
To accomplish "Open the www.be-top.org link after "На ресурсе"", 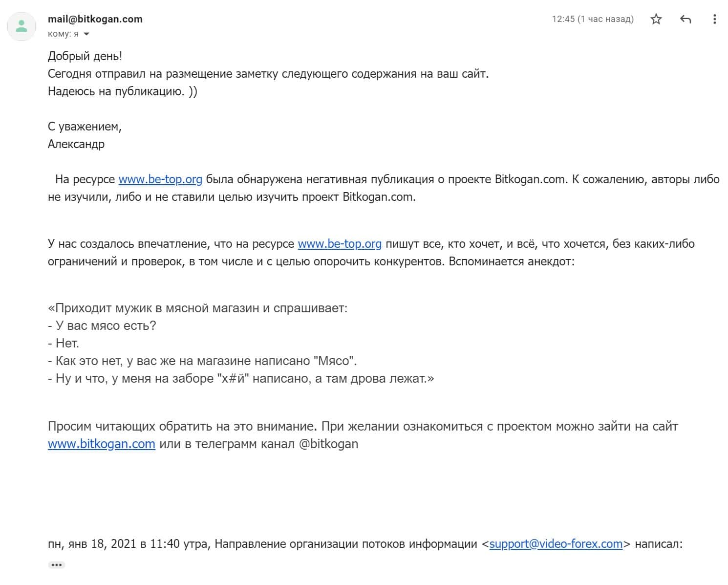I will (160, 179).
